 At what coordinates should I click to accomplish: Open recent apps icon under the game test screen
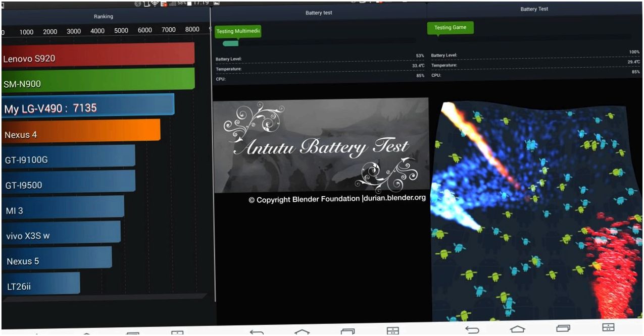point(563,328)
